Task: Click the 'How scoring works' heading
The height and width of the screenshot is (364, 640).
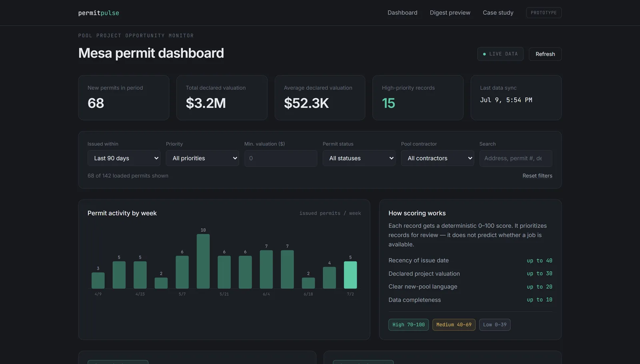Action: (x=417, y=213)
